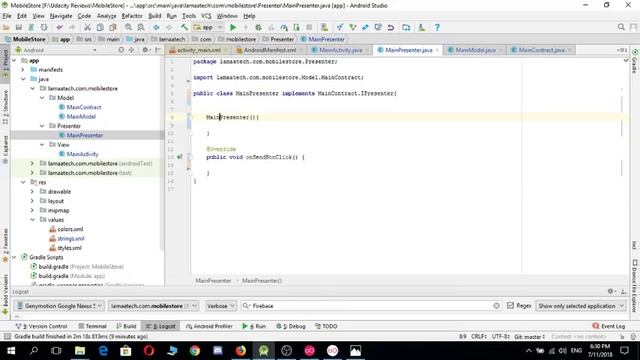Click the Paste toolbar icon

[113, 27]
